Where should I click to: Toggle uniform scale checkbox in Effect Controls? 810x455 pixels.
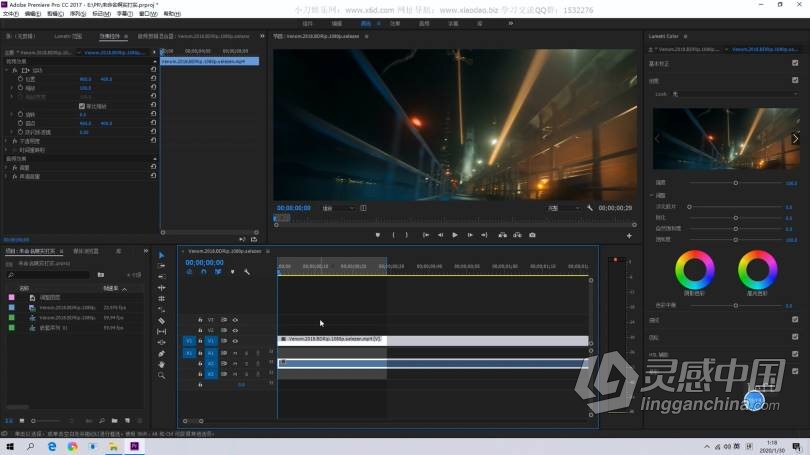tap(82, 106)
